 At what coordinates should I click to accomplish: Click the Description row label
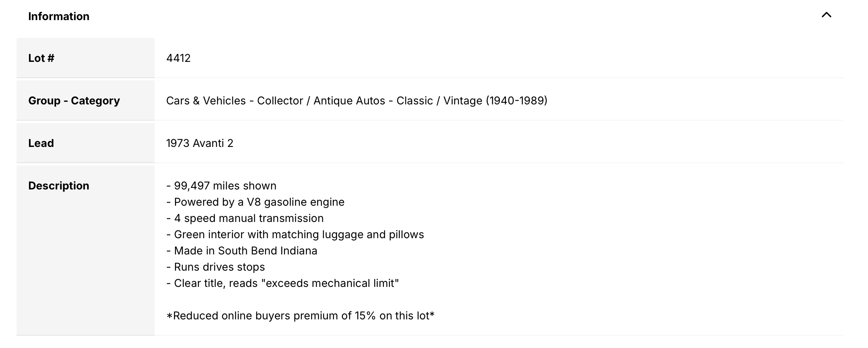(58, 186)
